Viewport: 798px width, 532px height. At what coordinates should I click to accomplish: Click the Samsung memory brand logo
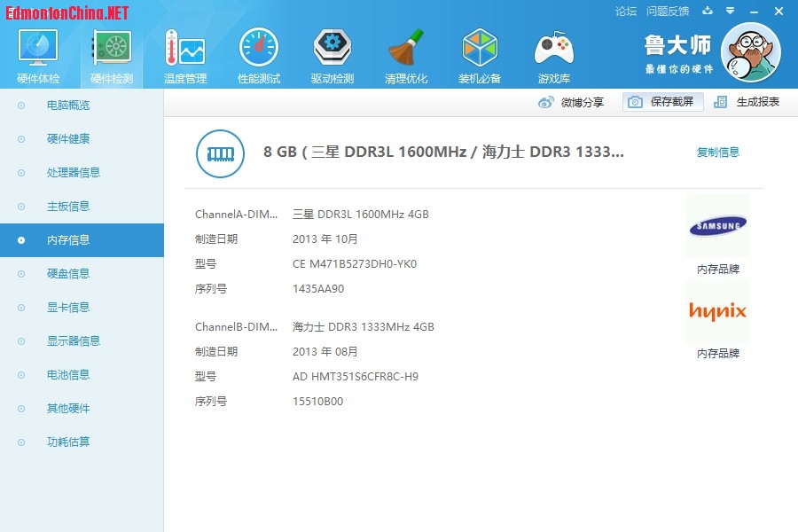717,226
